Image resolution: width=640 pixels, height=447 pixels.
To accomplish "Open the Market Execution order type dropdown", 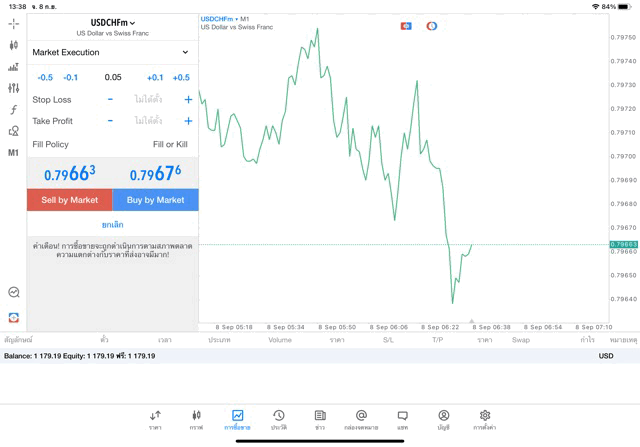I will click(112, 52).
